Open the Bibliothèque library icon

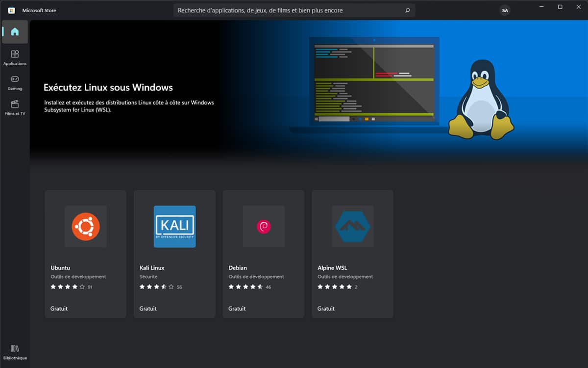15,352
